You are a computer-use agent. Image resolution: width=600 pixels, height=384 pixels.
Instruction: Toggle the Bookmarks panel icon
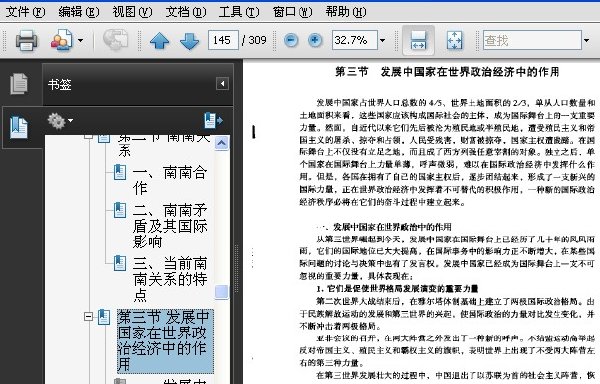tap(19, 128)
